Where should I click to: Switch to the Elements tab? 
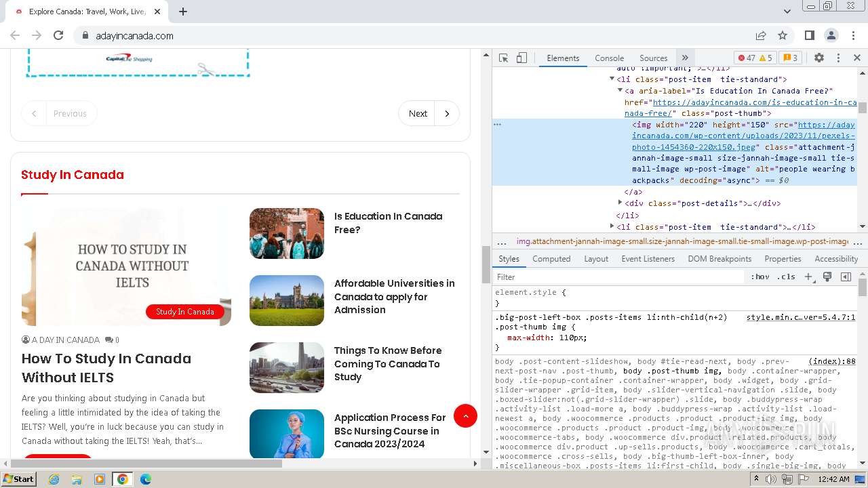[x=563, y=58]
